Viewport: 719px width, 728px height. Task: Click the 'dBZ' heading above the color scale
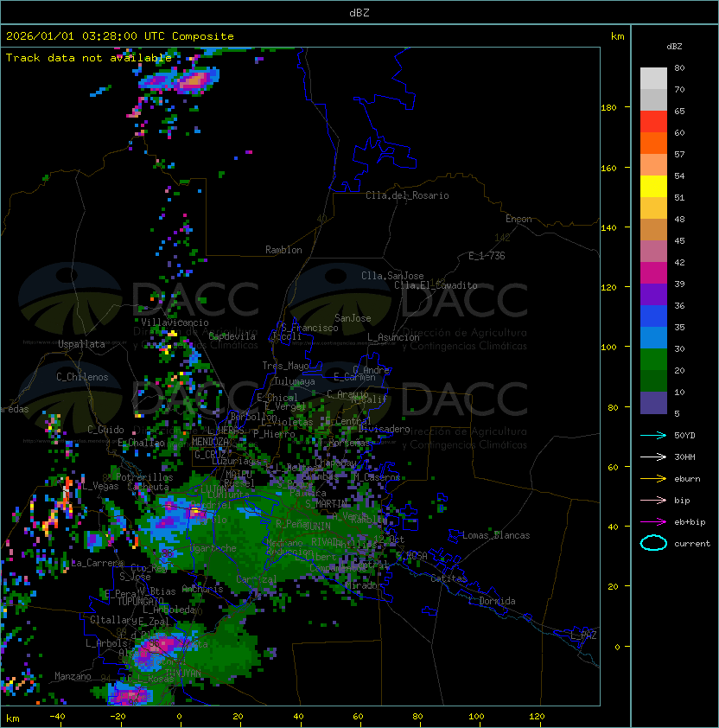coord(674,47)
